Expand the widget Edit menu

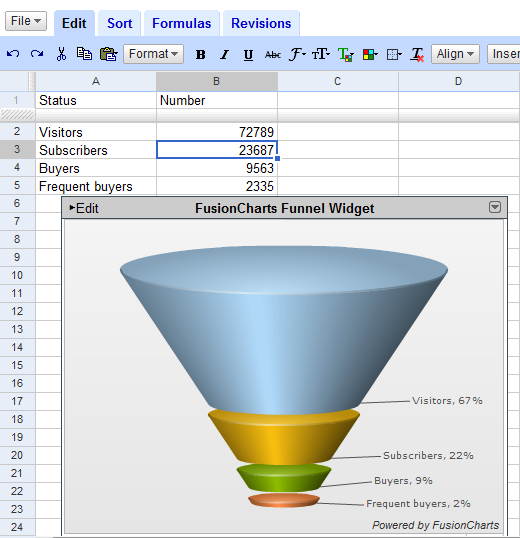[84, 208]
